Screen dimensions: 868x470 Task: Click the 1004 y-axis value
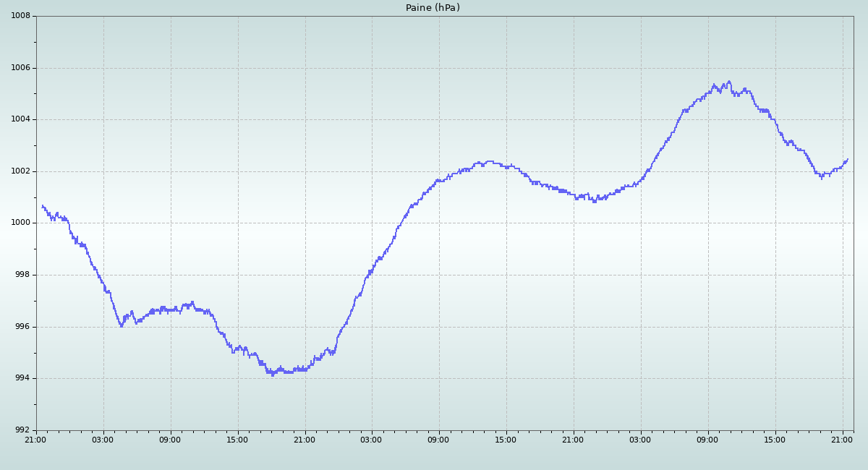pos(20,119)
